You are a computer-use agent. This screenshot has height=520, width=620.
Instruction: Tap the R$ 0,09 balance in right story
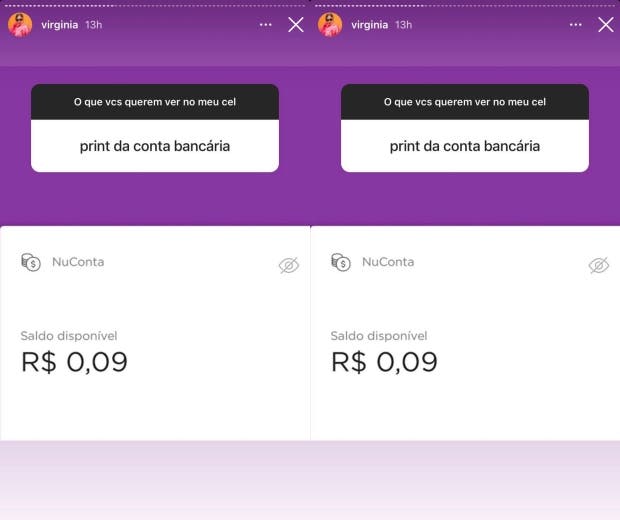[384, 362]
